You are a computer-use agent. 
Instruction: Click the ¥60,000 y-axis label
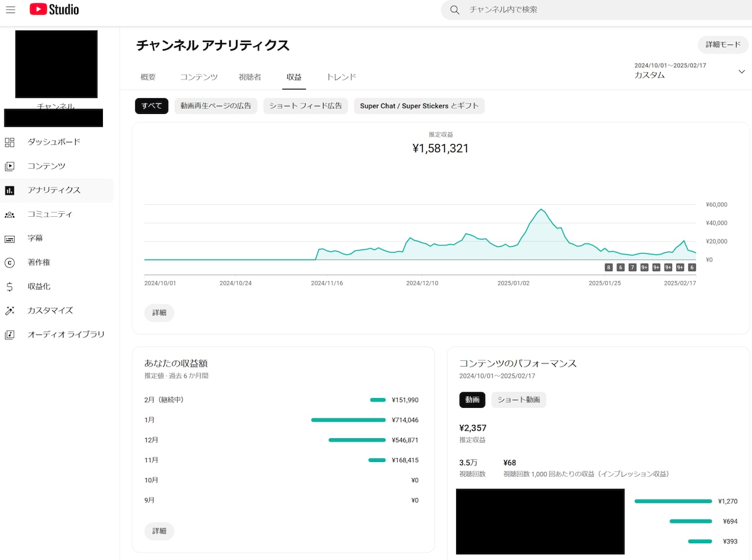[716, 205]
